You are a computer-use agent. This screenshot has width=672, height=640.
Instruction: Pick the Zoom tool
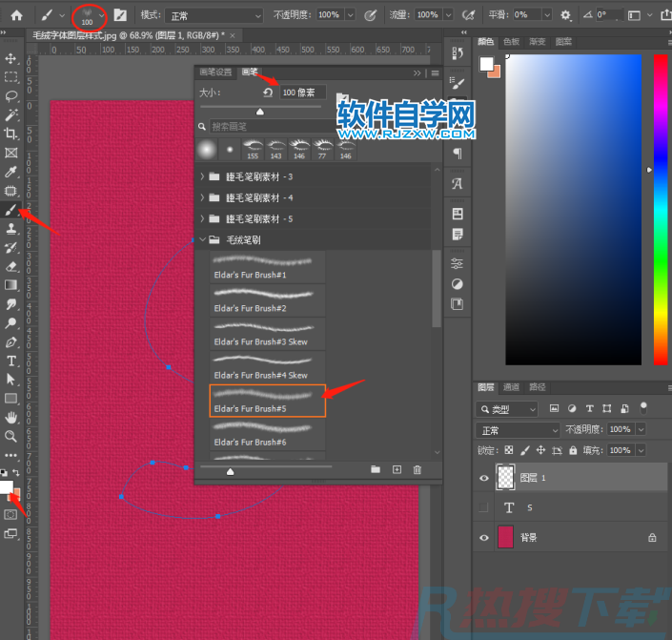tap(11, 436)
